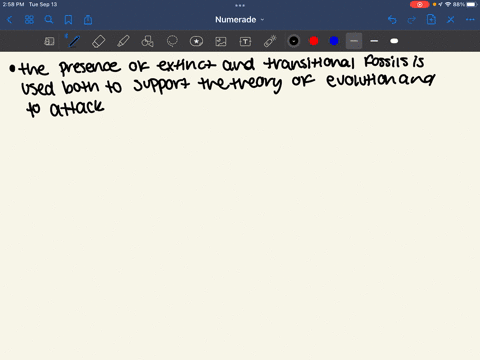Select the Text box tool
480x360 pixels.
point(245,41)
